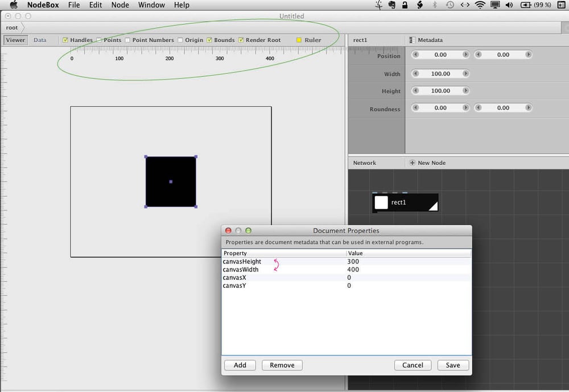Screen dimensions: 569x392
Task: Click the Metadata icon in the parameter panel
Action: coord(412,40)
